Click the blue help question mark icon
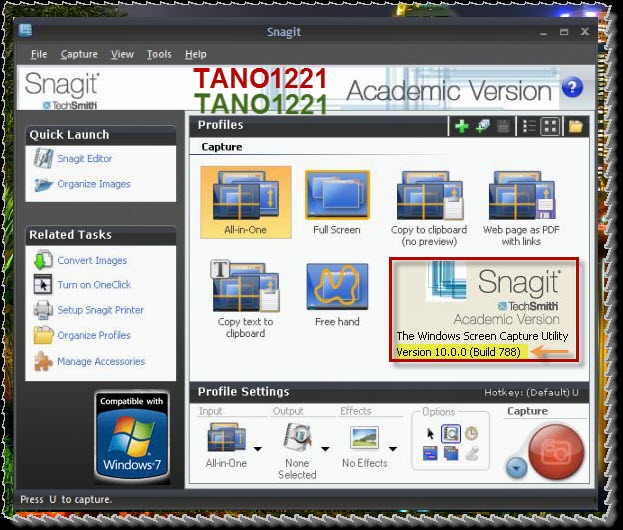The height and width of the screenshot is (530, 623). (x=572, y=87)
